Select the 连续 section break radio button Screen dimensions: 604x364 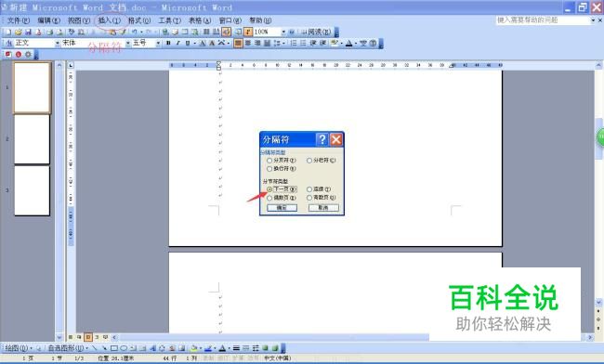tap(309, 188)
